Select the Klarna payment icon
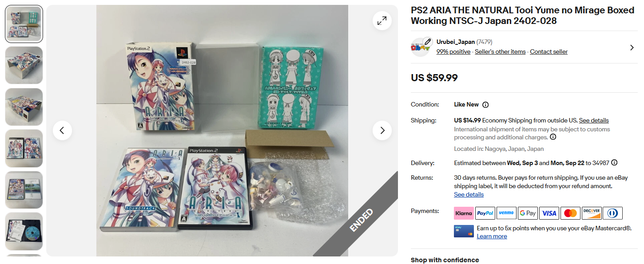 click(x=464, y=213)
